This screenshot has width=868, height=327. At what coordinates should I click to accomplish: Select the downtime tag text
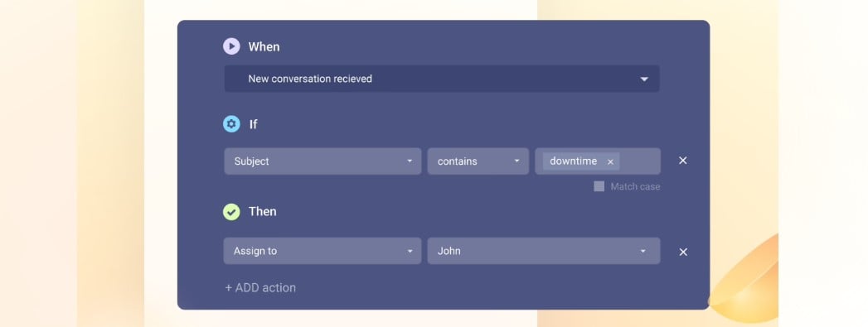click(573, 161)
